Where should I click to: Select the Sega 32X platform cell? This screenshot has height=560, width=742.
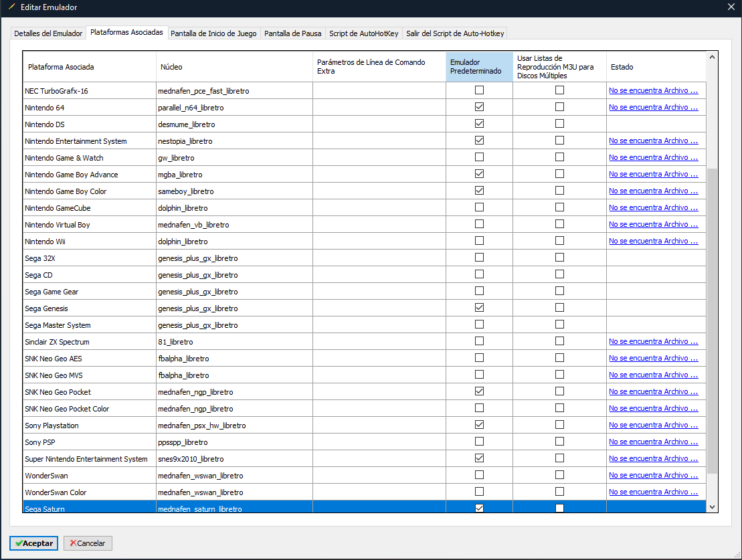coord(90,258)
